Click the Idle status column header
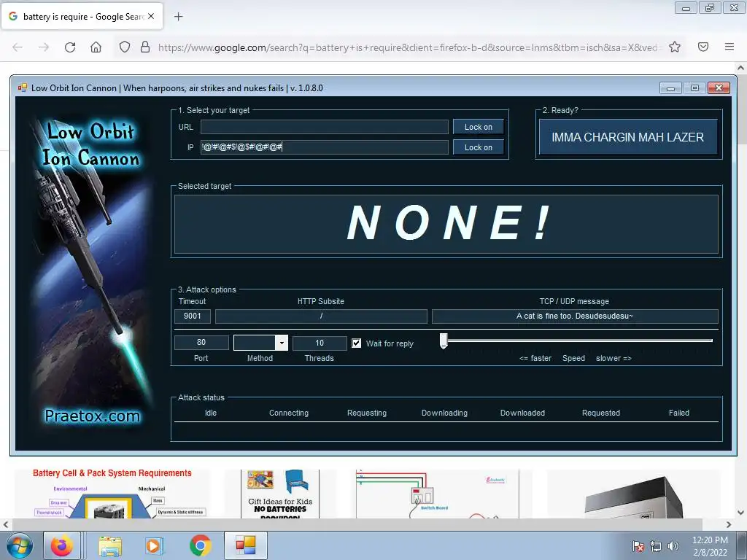This screenshot has height=560, width=747. point(211,413)
